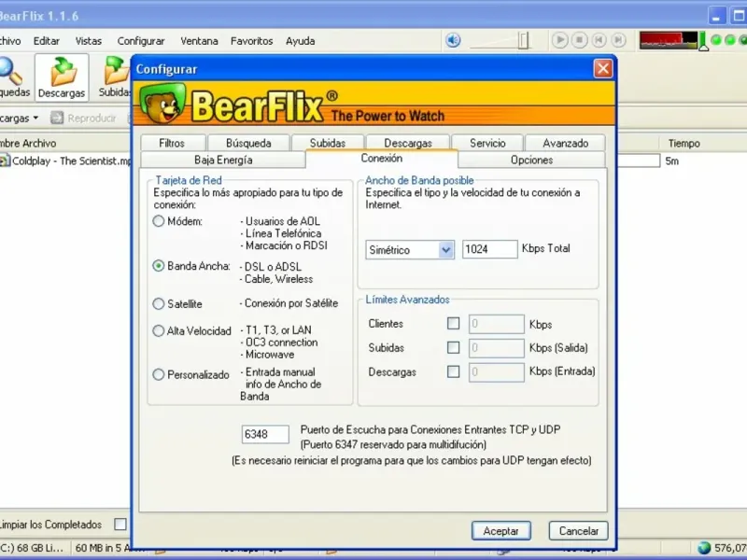This screenshot has width=747, height=560.
Task: Start playback with the play button
Action: coord(559,40)
